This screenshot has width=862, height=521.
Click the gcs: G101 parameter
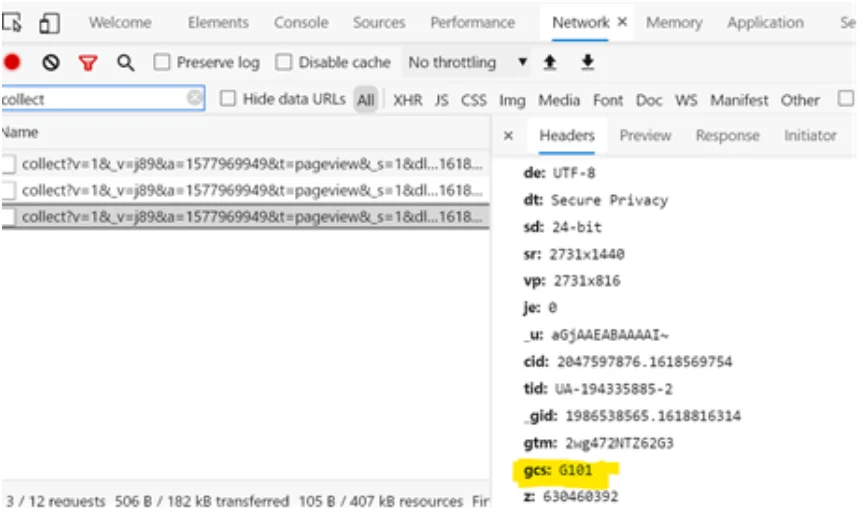(x=558, y=470)
